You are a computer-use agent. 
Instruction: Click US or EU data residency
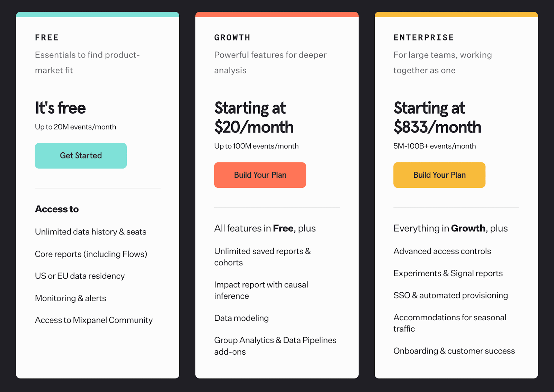click(x=80, y=276)
